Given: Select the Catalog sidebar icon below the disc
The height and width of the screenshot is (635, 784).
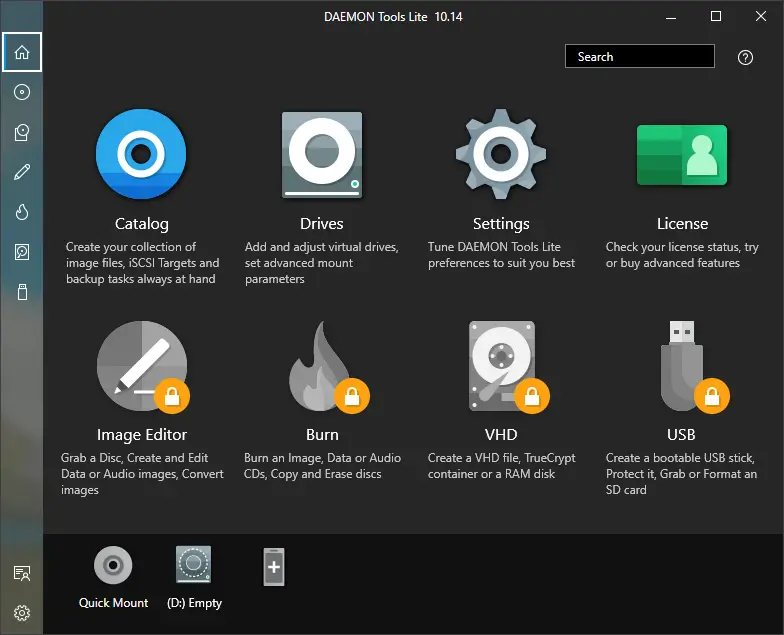Looking at the screenshot, I should pyautogui.click(x=22, y=132).
